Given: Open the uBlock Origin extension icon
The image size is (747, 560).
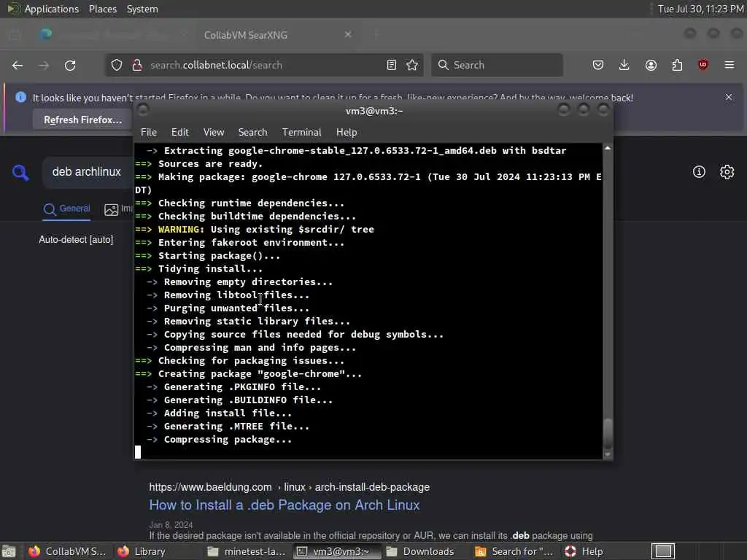Looking at the screenshot, I should pyautogui.click(x=703, y=65).
